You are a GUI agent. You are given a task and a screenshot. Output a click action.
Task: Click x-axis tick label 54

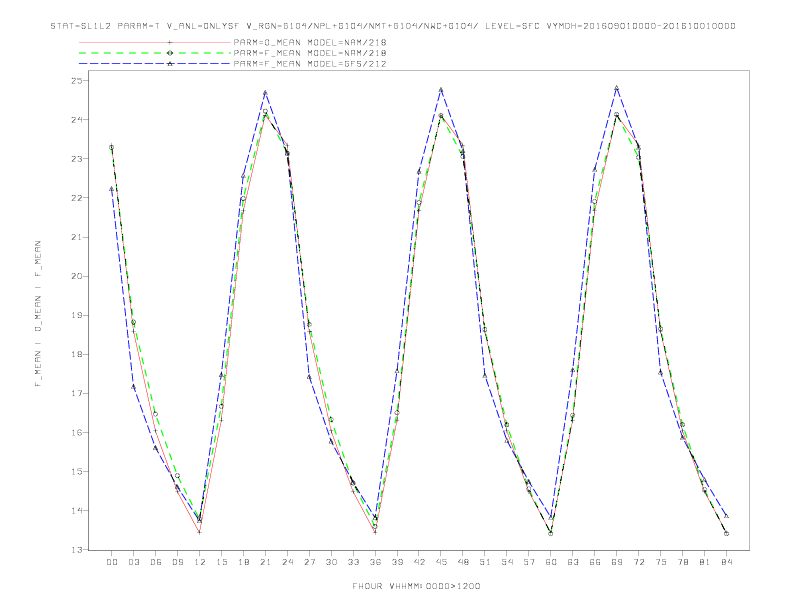pos(507,562)
